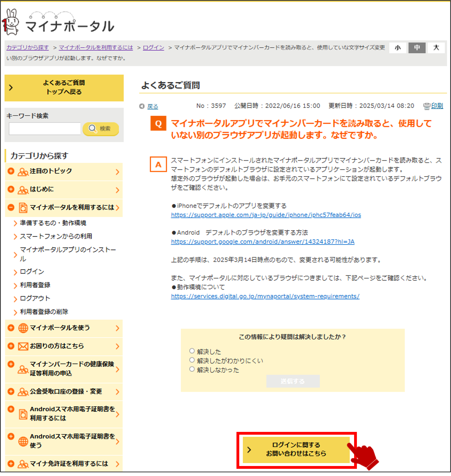This screenshot has width=451, height=476.
Task: Click the magnifier icon in the 検索 button
Action: tap(93, 129)
